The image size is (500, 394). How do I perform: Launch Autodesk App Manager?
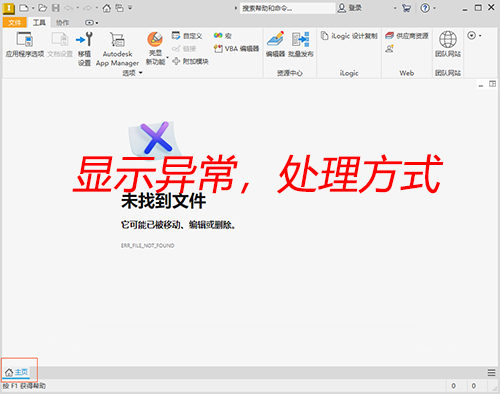click(x=117, y=49)
